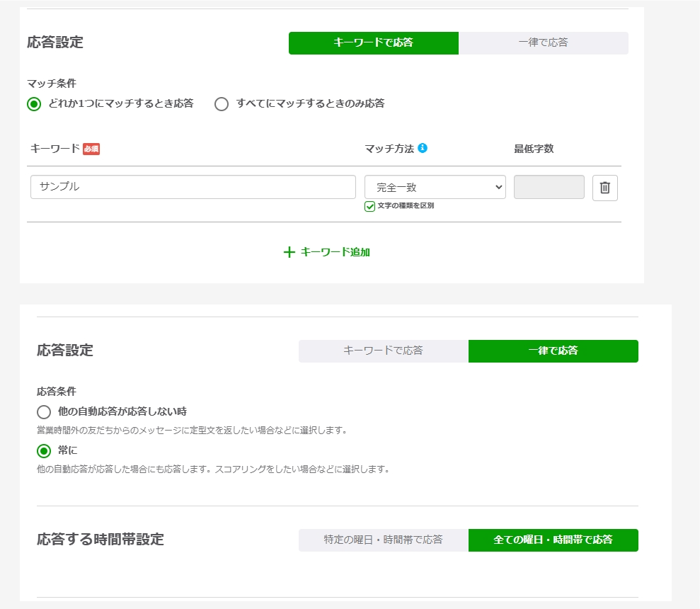Viewport: 700px width, 609px height.
Task: Open the 完全一致 match method dropdown
Action: (435, 188)
